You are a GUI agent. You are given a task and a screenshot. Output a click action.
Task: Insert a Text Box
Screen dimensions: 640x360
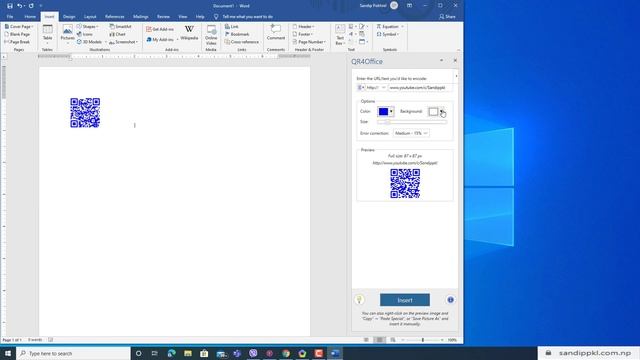(x=340, y=35)
